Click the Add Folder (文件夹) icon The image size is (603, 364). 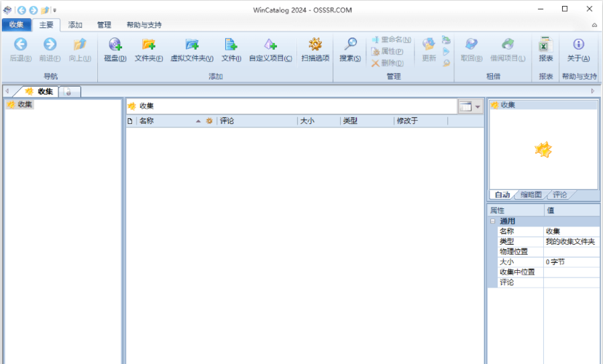(x=148, y=45)
